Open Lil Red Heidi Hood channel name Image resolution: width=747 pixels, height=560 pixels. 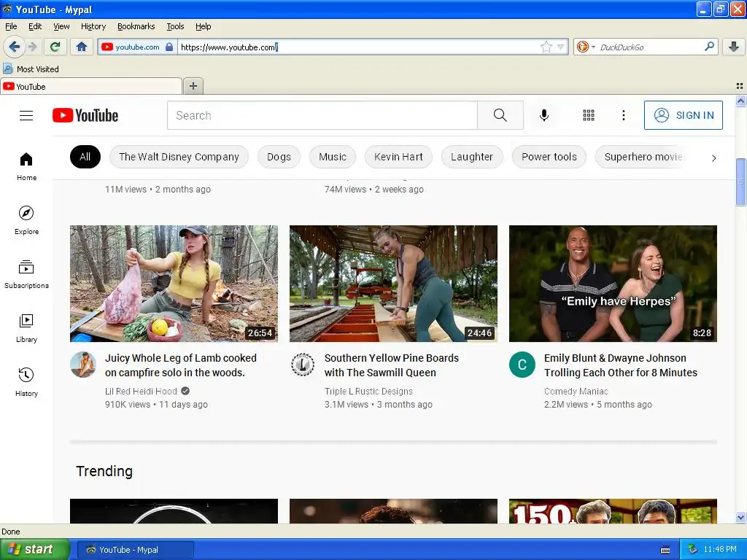click(x=141, y=392)
